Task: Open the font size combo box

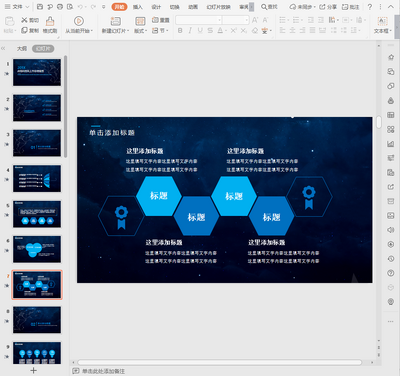Action: [x=236, y=20]
